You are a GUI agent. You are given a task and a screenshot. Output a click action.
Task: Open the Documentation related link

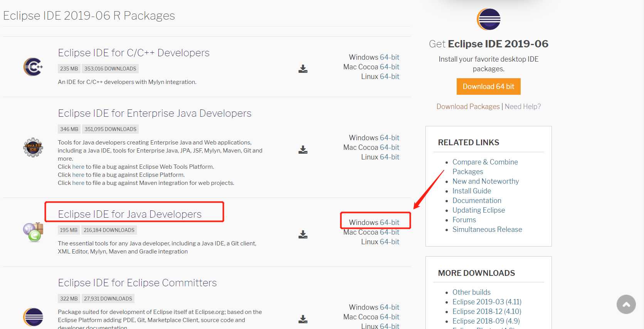[x=477, y=200]
